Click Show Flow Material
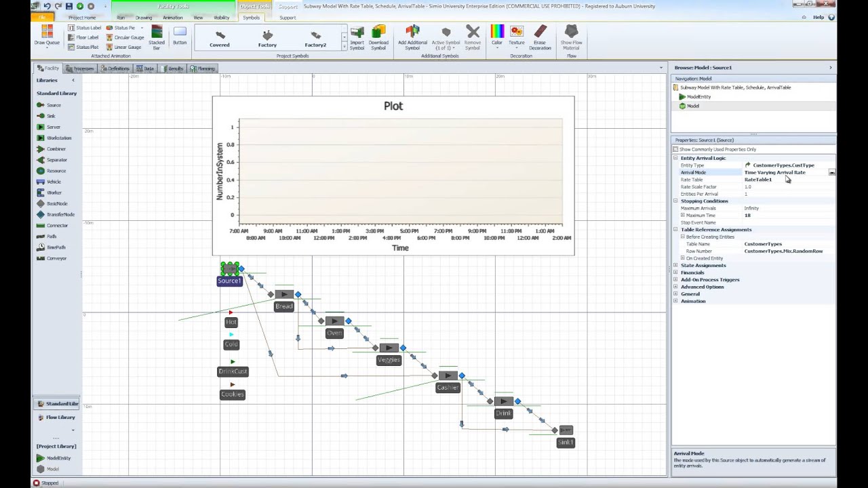This screenshot has height=488, width=868. pos(571,39)
